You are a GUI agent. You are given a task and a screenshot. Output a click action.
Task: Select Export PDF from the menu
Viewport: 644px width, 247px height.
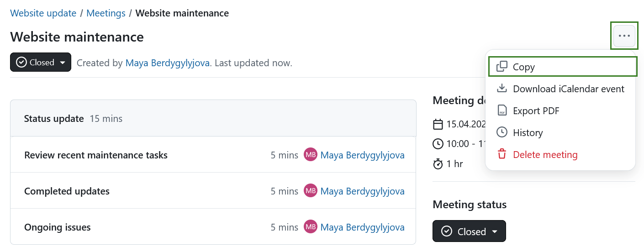536,111
